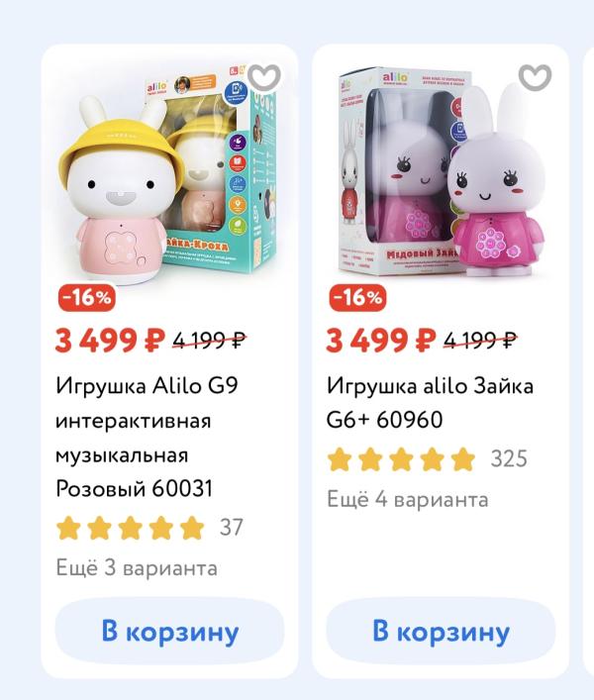Click -16% discount badge on Зайка G6+
This screenshot has height=700, width=594.
[358, 297]
